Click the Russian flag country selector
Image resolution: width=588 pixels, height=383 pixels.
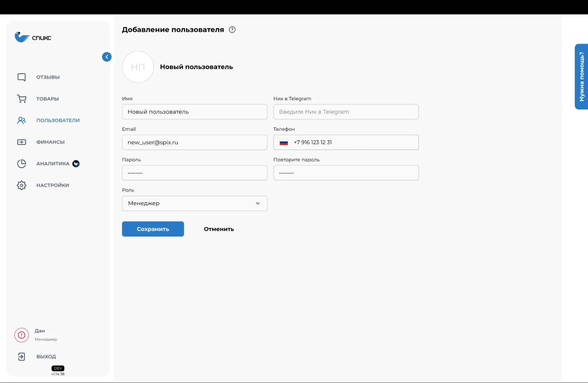point(284,142)
